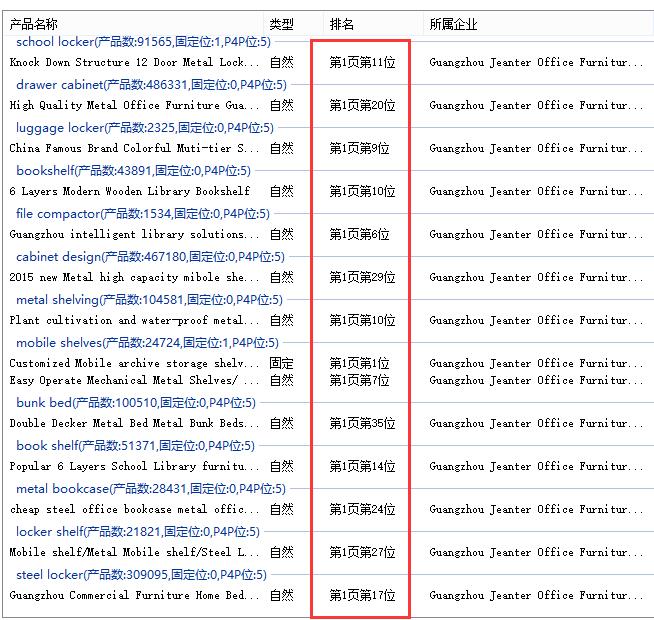This screenshot has height=620, width=654.
Task: Click ranking cell 第1页第29位
Action: coord(362,277)
